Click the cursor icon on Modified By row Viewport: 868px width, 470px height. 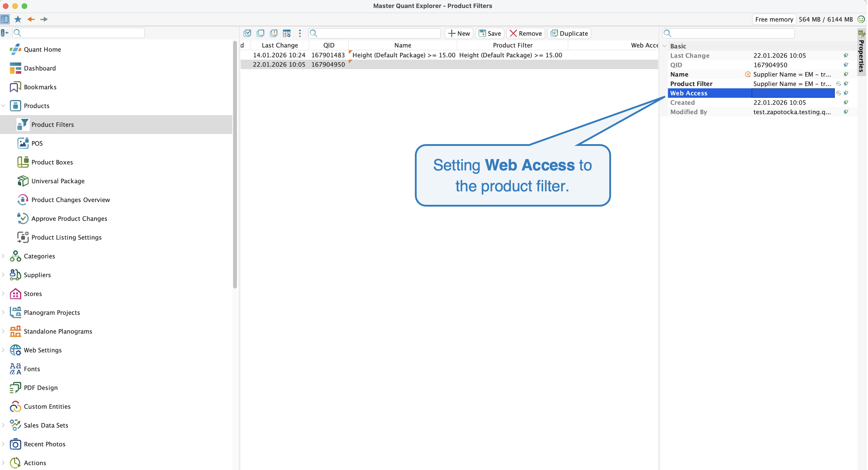click(846, 112)
